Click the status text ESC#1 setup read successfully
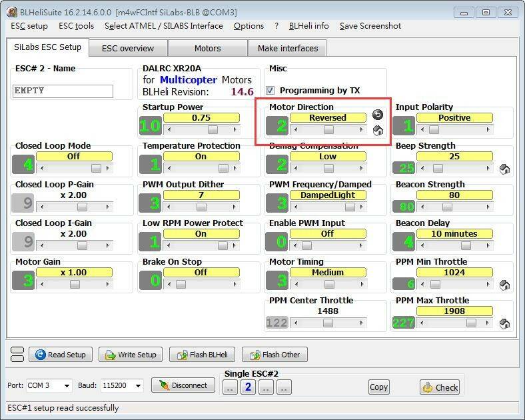The image size is (525, 420). tap(63, 407)
